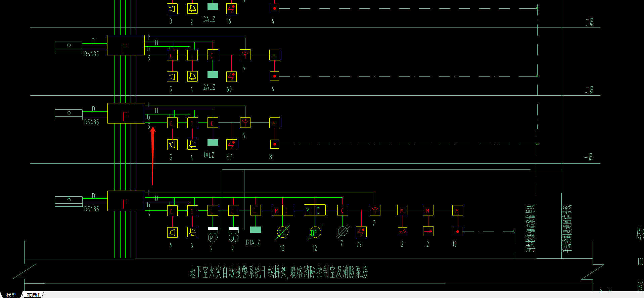Click the 三层 floor label
Screen dimensions: 644x298
click(589, 22)
